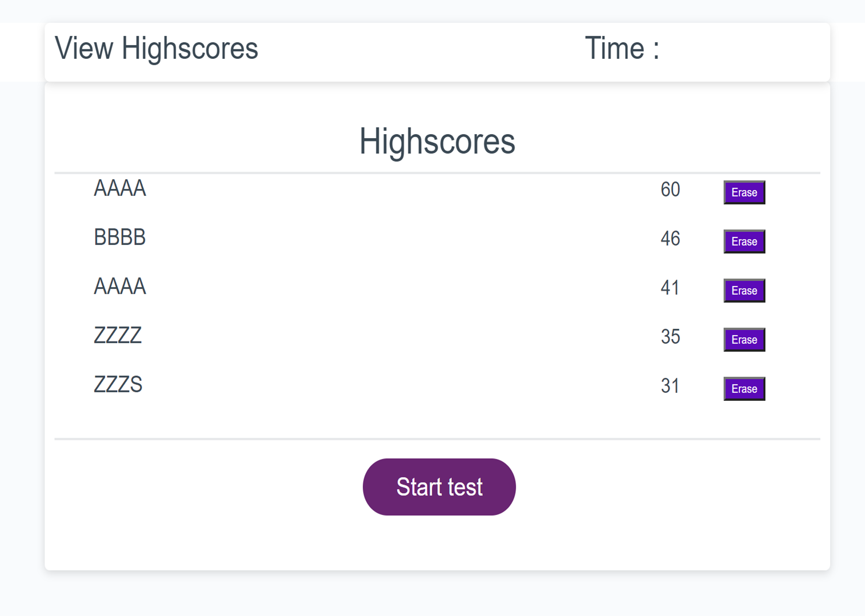
Task: Click the score value 41
Action: 670,288
